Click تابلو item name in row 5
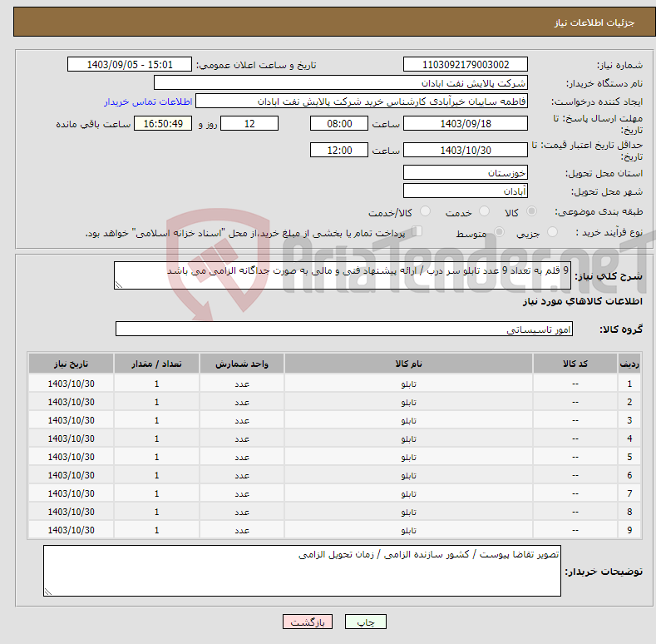This screenshot has height=644, width=656. (408, 458)
